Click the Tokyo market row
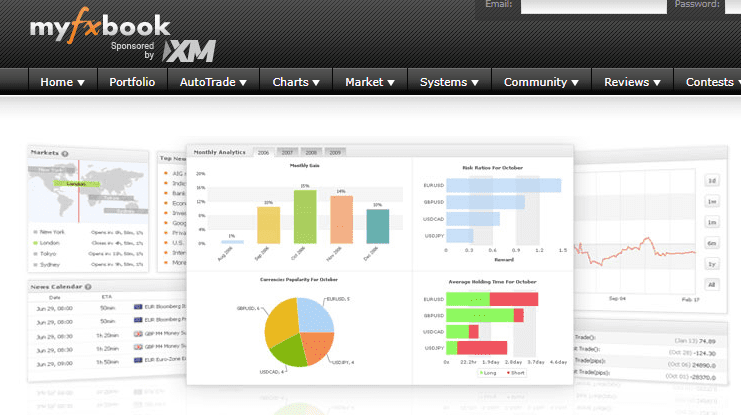 pyautogui.click(x=88, y=254)
